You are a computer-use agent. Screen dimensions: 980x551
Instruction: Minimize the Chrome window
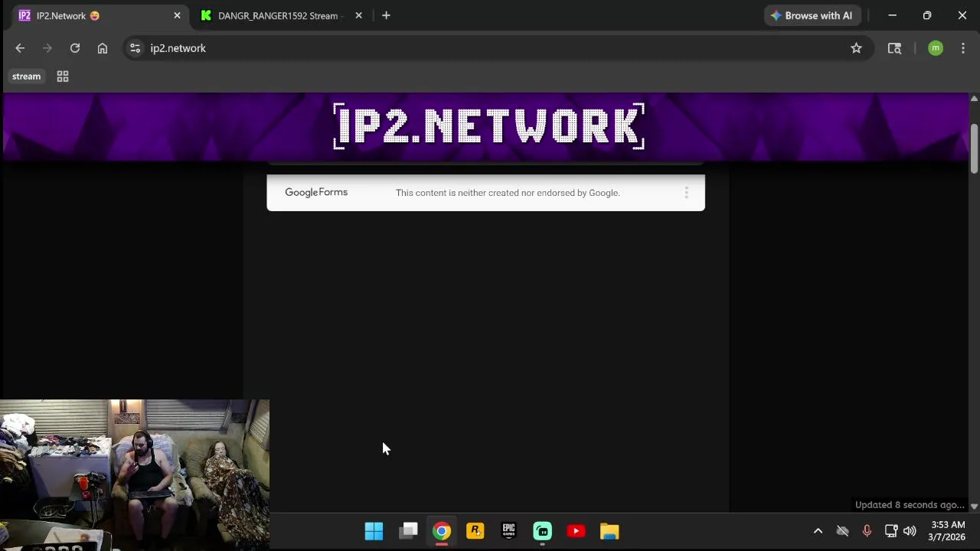pyautogui.click(x=892, y=15)
